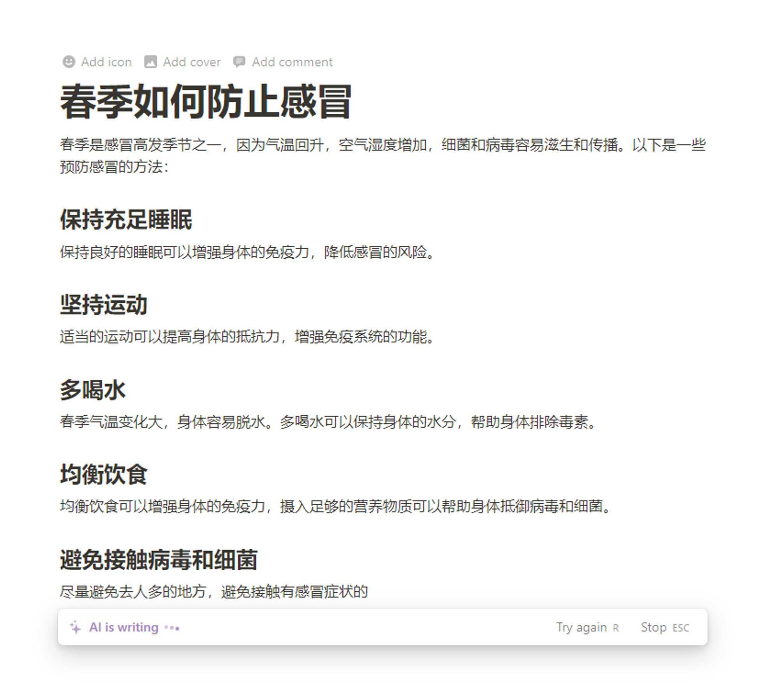Click the heading 避免接触病毒和细菌
779x700 pixels.
159,560
